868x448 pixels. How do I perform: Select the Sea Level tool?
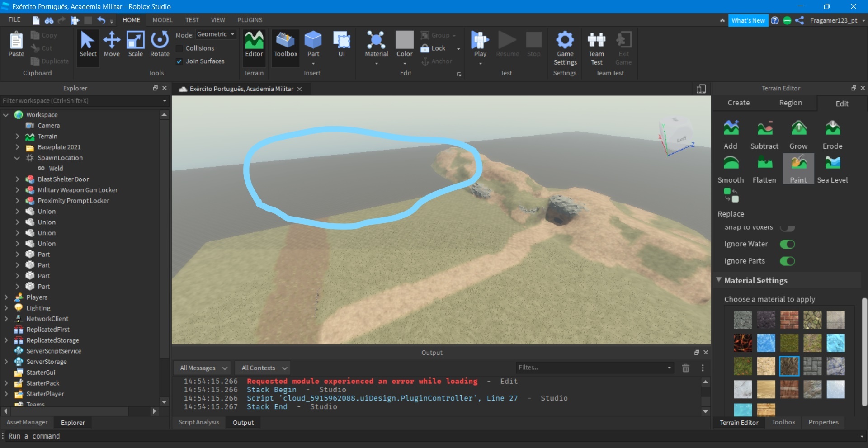tap(832, 169)
